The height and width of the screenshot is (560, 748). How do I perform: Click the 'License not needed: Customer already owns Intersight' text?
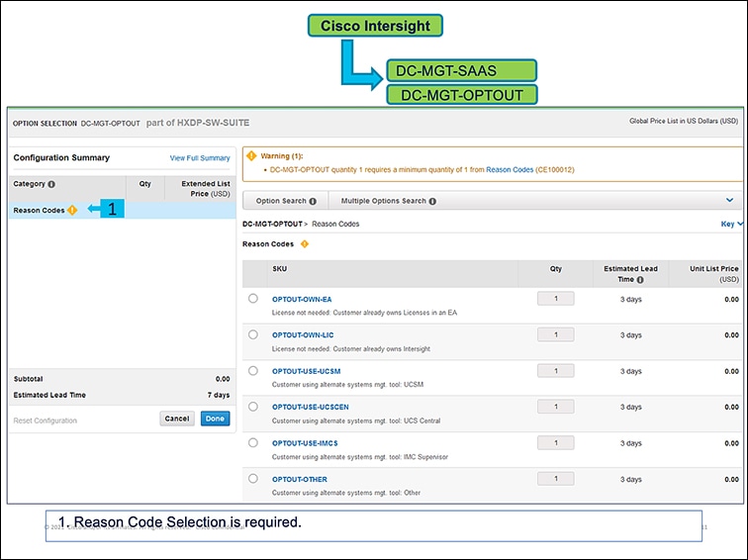(x=350, y=348)
